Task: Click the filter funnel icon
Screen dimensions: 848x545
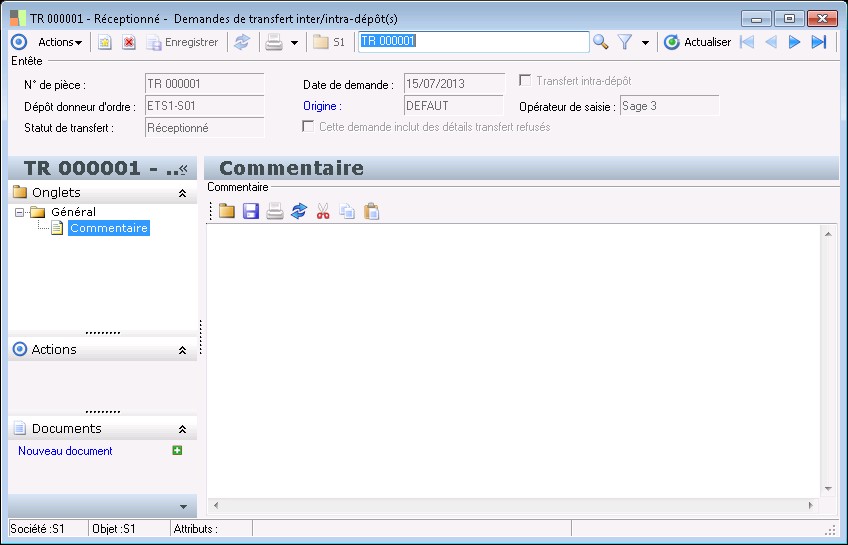Action: pos(625,42)
